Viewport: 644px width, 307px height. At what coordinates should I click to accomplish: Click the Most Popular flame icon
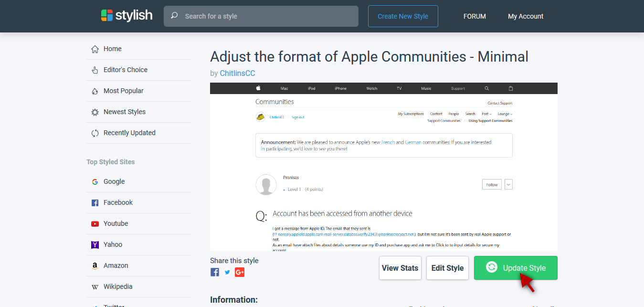[x=95, y=91]
